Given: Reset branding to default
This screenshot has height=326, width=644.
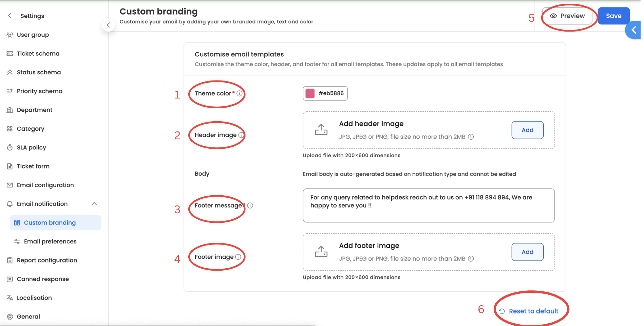Looking at the screenshot, I should pyautogui.click(x=529, y=311).
